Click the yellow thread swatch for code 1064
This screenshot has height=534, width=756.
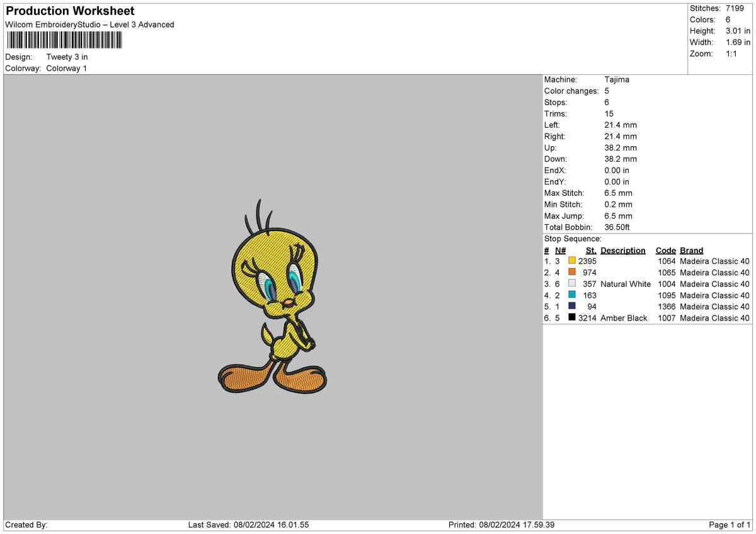(x=572, y=261)
